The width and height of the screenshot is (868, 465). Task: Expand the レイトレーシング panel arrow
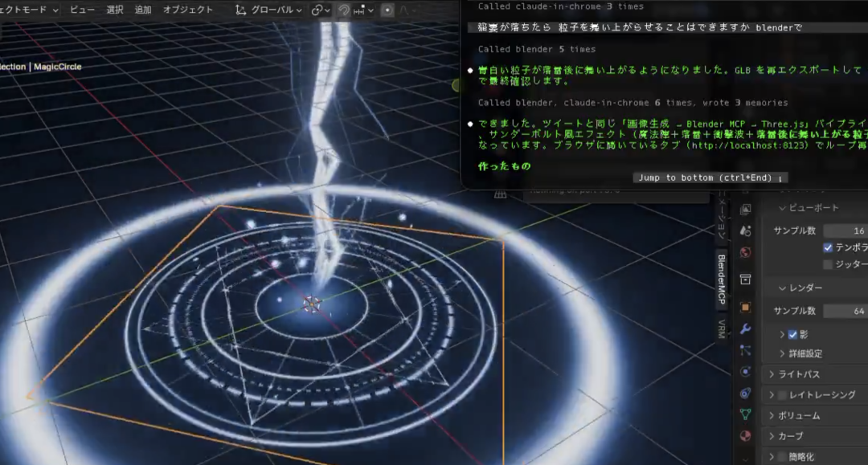tap(772, 395)
